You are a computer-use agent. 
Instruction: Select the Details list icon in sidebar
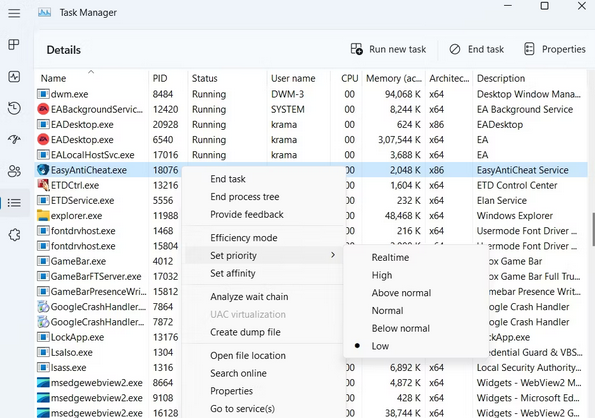coord(14,203)
